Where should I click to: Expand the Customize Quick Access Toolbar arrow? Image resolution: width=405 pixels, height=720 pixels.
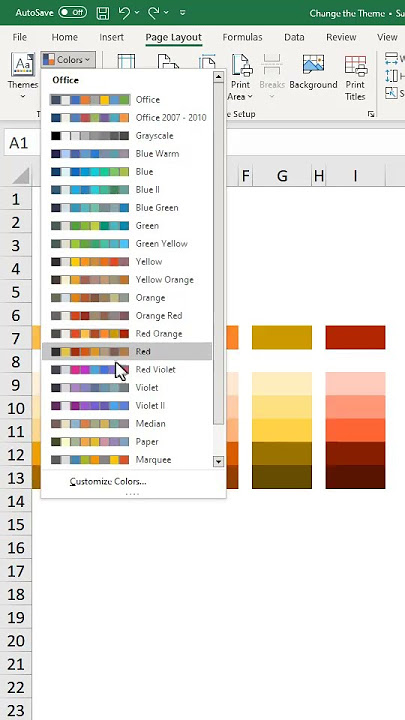pyautogui.click(x=183, y=13)
